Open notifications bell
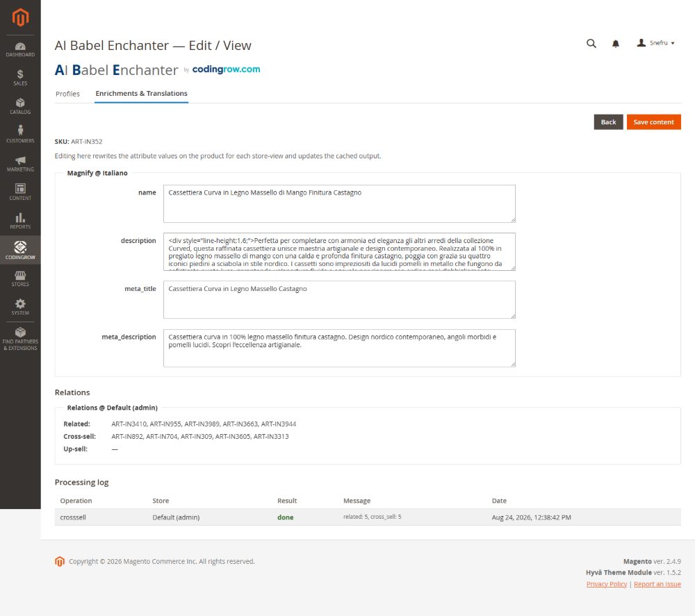Viewport: 695px width, 616px height. pyautogui.click(x=616, y=43)
